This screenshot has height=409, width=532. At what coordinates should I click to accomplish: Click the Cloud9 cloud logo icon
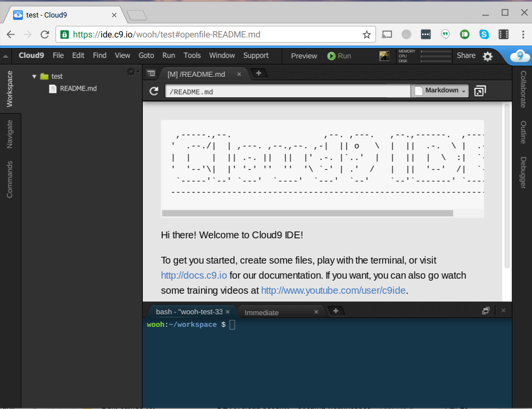pyautogui.click(x=519, y=56)
